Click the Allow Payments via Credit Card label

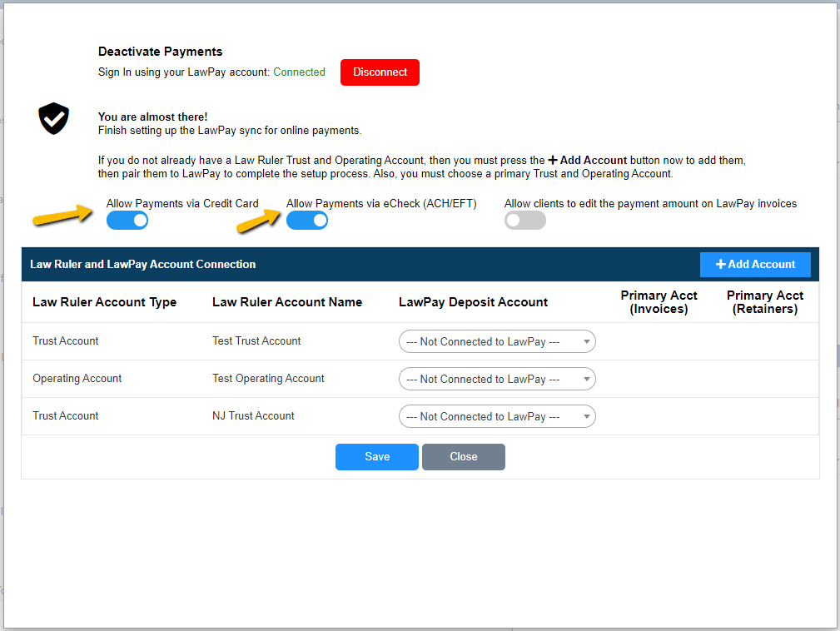click(x=182, y=204)
